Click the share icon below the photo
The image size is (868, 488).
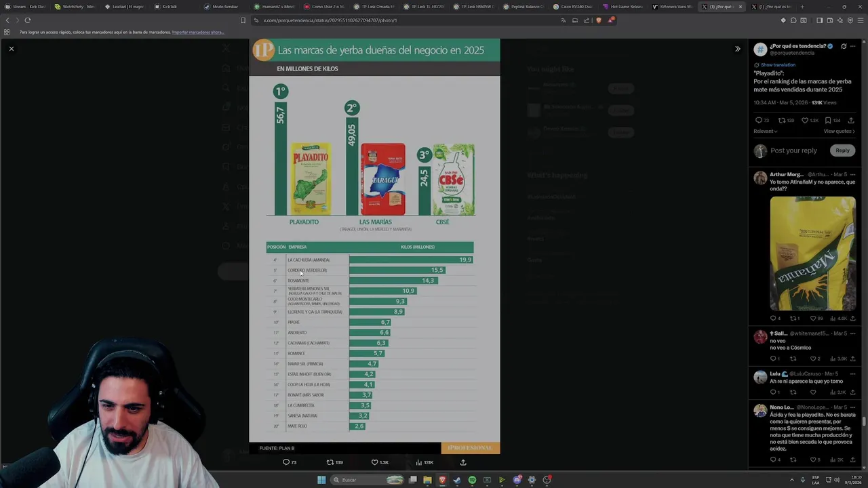click(x=463, y=462)
